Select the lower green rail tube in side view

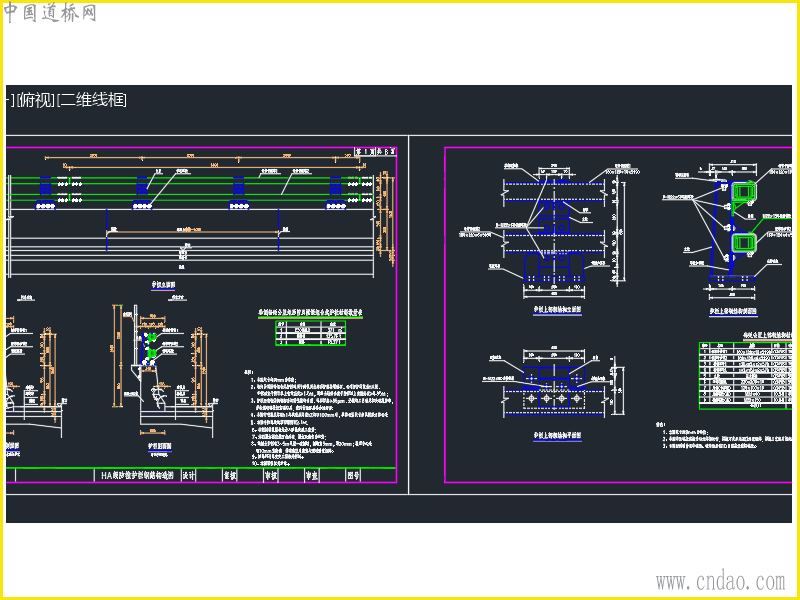[744, 243]
